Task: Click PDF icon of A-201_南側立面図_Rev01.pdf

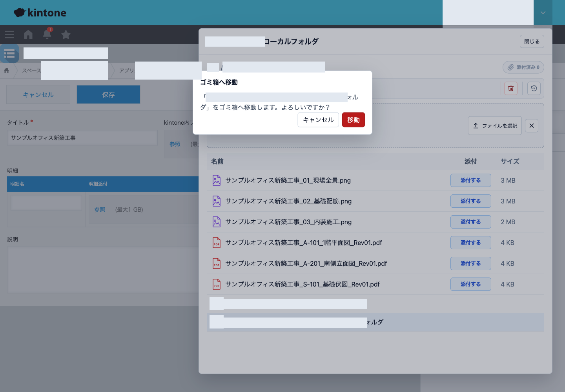Action: [x=217, y=263]
